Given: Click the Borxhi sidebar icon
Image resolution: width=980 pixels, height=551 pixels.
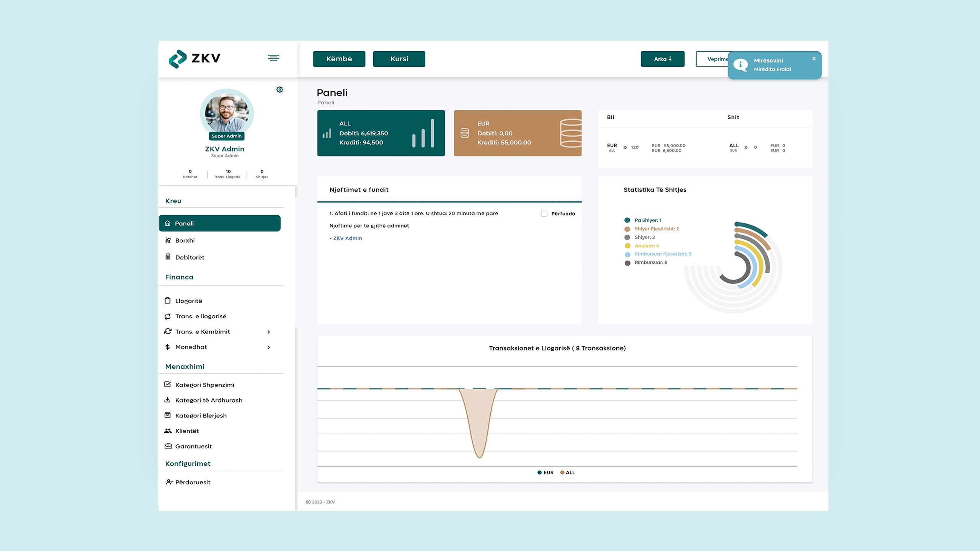Looking at the screenshot, I should pyautogui.click(x=168, y=240).
